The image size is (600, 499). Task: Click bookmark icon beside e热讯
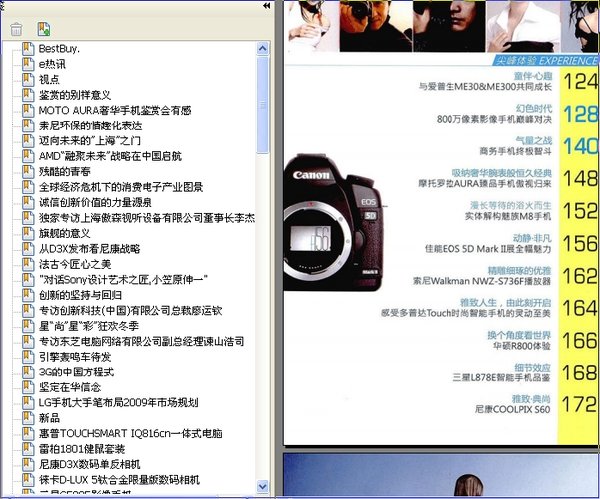click(28, 64)
